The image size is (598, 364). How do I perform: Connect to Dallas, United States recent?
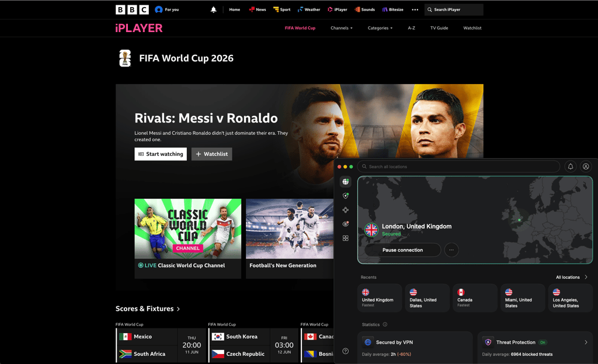(x=427, y=297)
